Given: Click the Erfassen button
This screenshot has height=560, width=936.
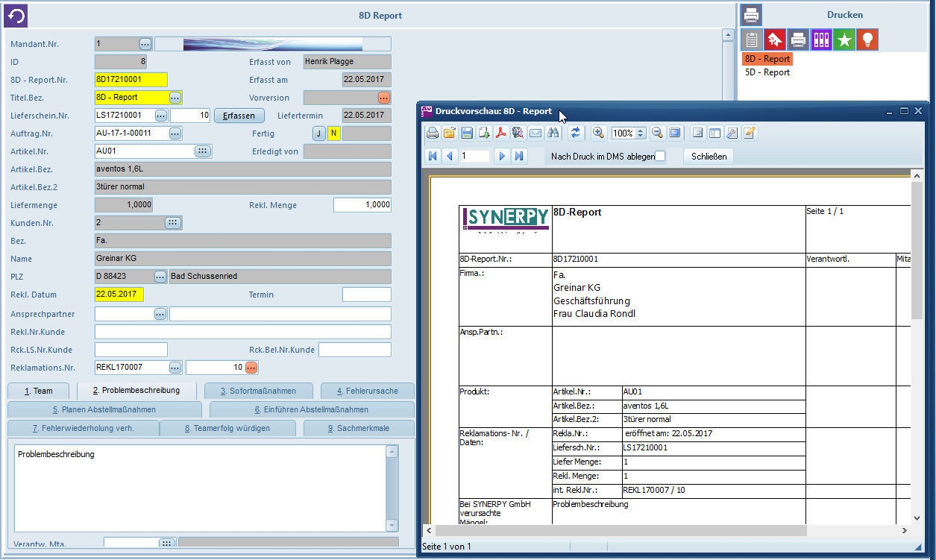Looking at the screenshot, I should (239, 116).
